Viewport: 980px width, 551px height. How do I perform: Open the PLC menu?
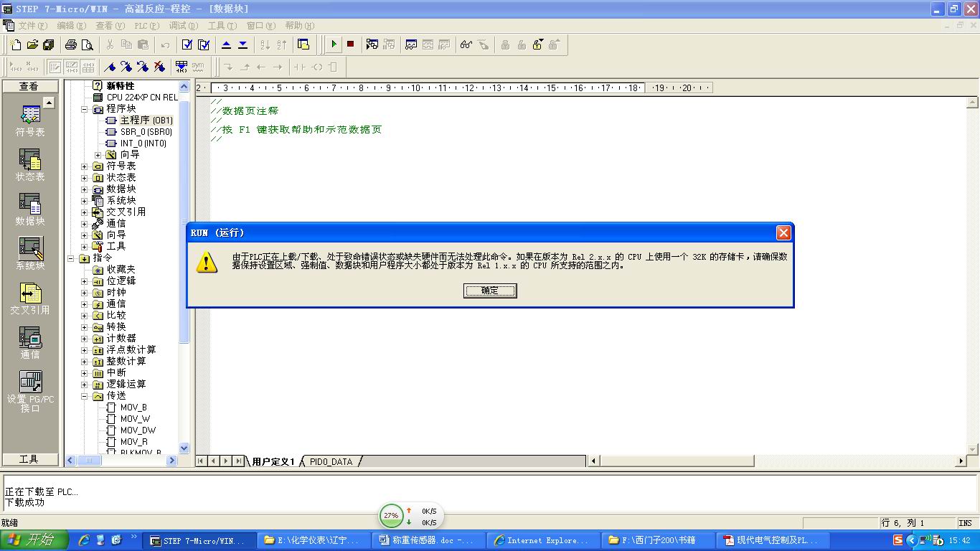146,26
